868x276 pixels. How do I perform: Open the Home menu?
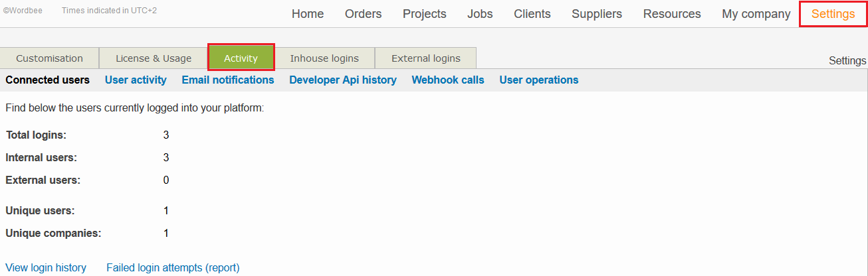(x=308, y=14)
